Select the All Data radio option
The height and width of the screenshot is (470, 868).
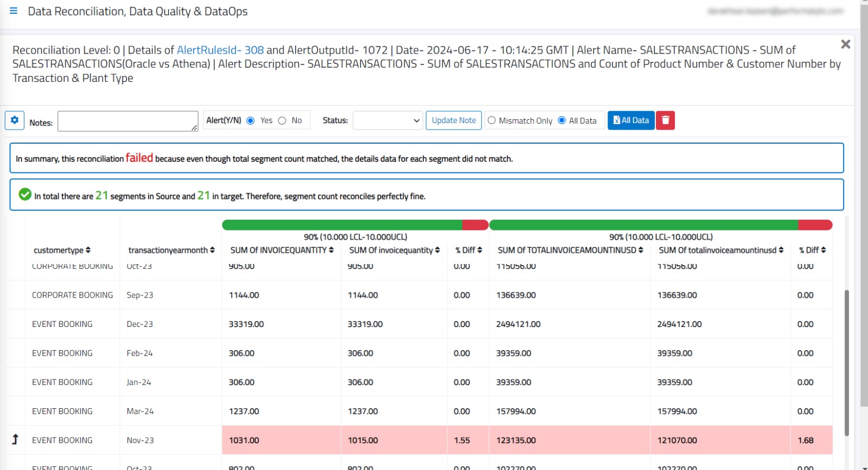click(x=561, y=120)
